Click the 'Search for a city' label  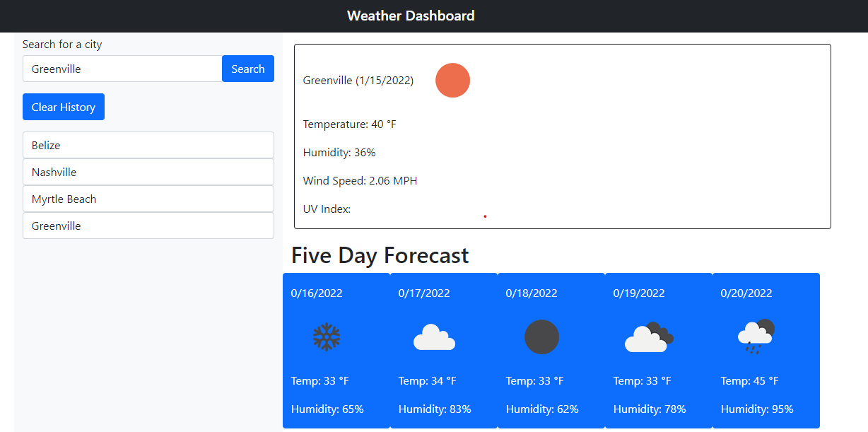62,44
